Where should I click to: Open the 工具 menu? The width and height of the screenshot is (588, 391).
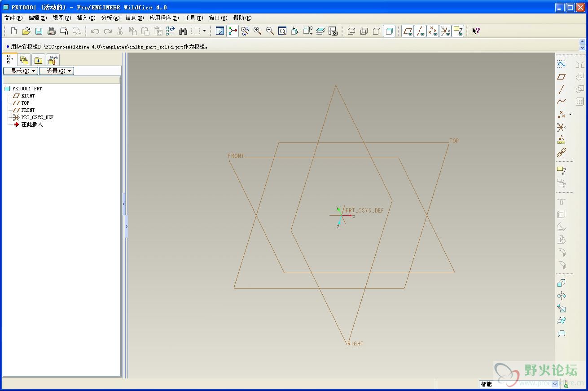pyautogui.click(x=193, y=18)
